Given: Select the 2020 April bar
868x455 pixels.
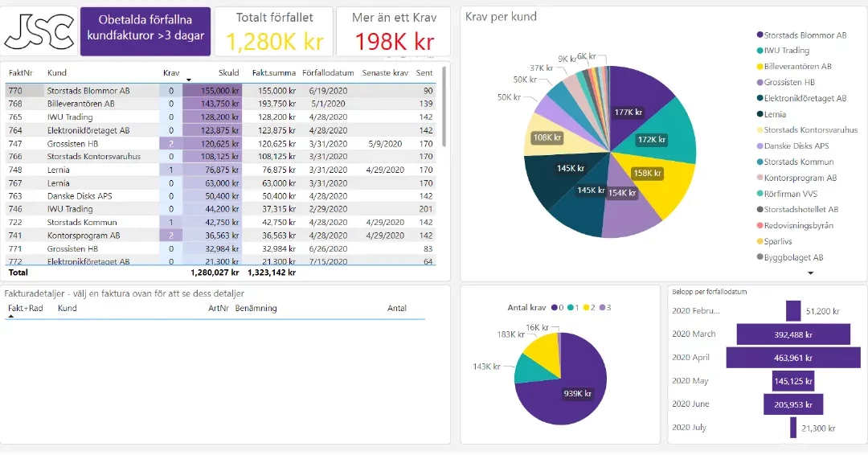Looking at the screenshot, I should point(792,358).
